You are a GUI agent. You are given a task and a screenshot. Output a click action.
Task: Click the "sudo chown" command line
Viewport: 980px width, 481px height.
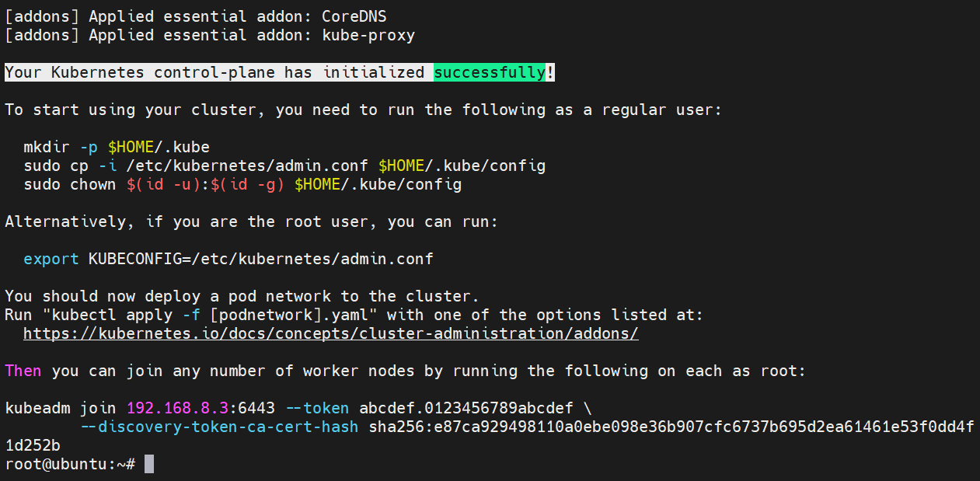(242, 184)
